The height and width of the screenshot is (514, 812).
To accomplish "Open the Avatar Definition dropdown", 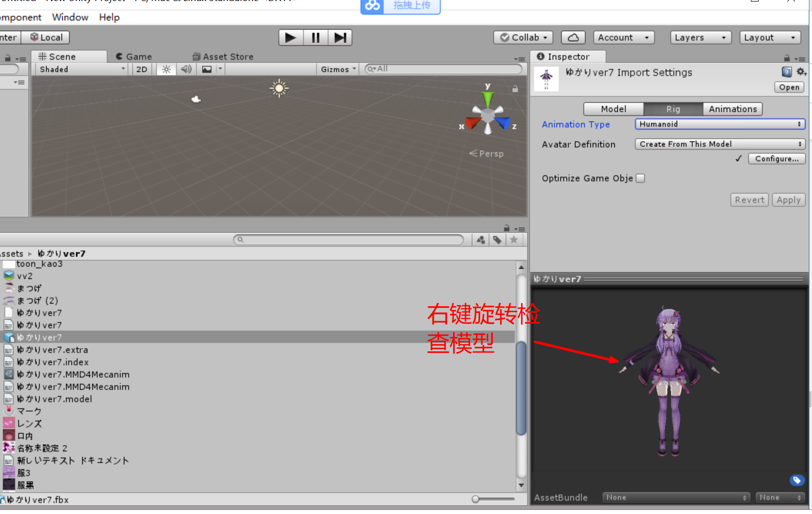I will [x=720, y=144].
